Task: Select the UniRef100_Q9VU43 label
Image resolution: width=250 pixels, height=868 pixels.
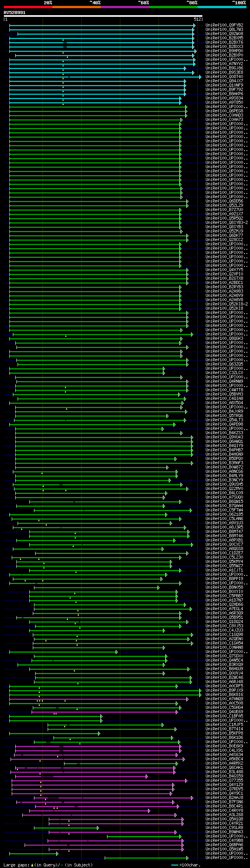Action: click(224, 437)
